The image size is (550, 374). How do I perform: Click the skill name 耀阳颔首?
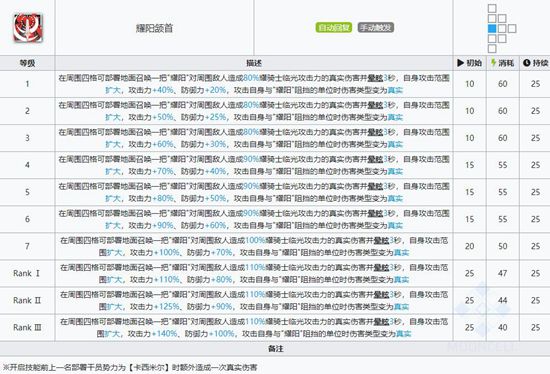coord(154,28)
